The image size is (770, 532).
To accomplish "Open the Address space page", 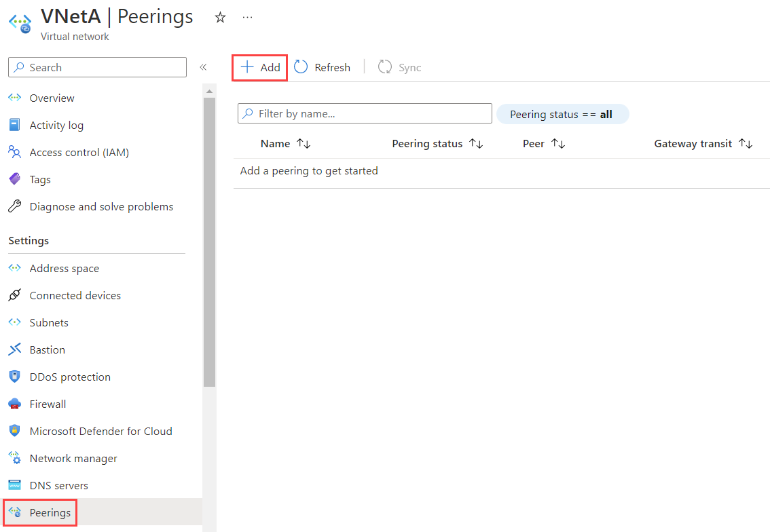I will click(x=64, y=268).
